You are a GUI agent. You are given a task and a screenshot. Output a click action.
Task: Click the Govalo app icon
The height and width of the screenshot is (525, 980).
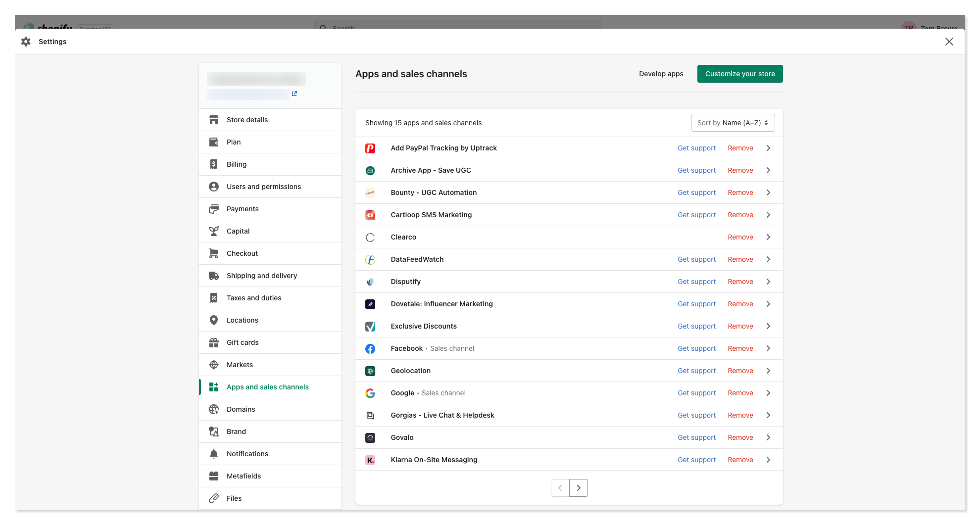pyautogui.click(x=370, y=437)
